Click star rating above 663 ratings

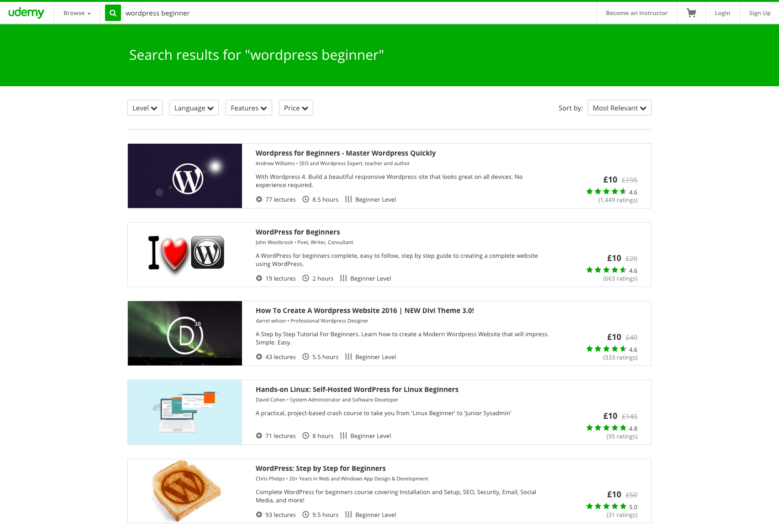tap(606, 270)
